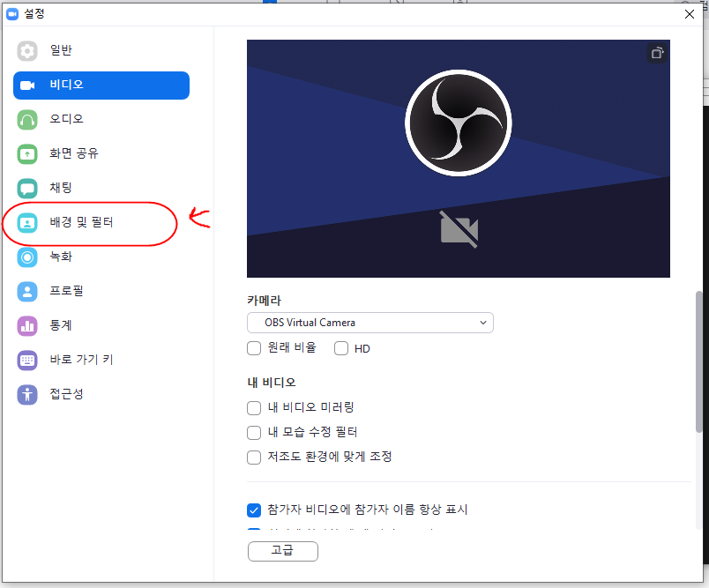Select the 오디오 settings tab

pos(66,119)
